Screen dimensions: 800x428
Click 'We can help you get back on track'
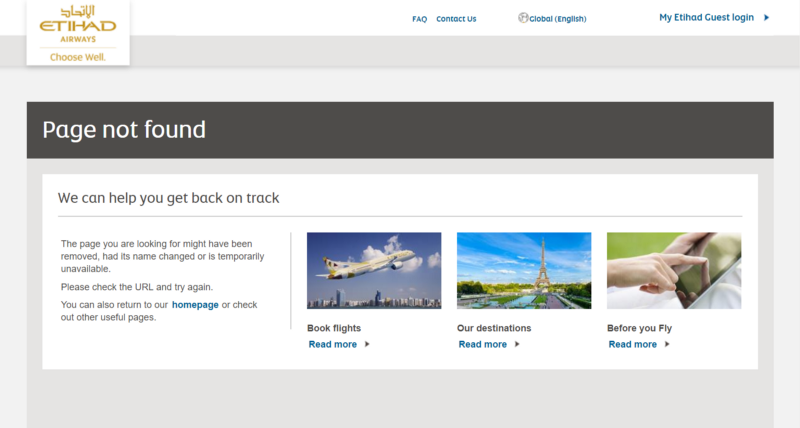(168, 198)
